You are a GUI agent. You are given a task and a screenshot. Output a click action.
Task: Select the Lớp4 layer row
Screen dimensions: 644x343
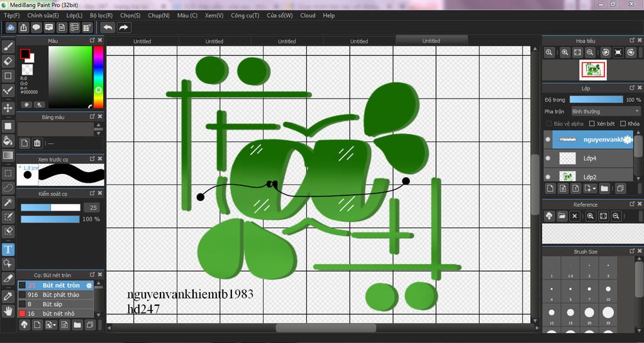(x=589, y=158)
